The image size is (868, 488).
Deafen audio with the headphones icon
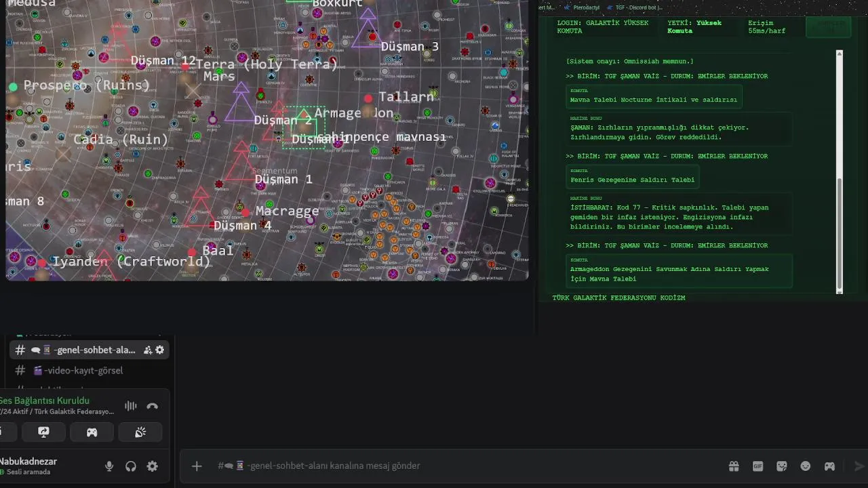(131, 466)
